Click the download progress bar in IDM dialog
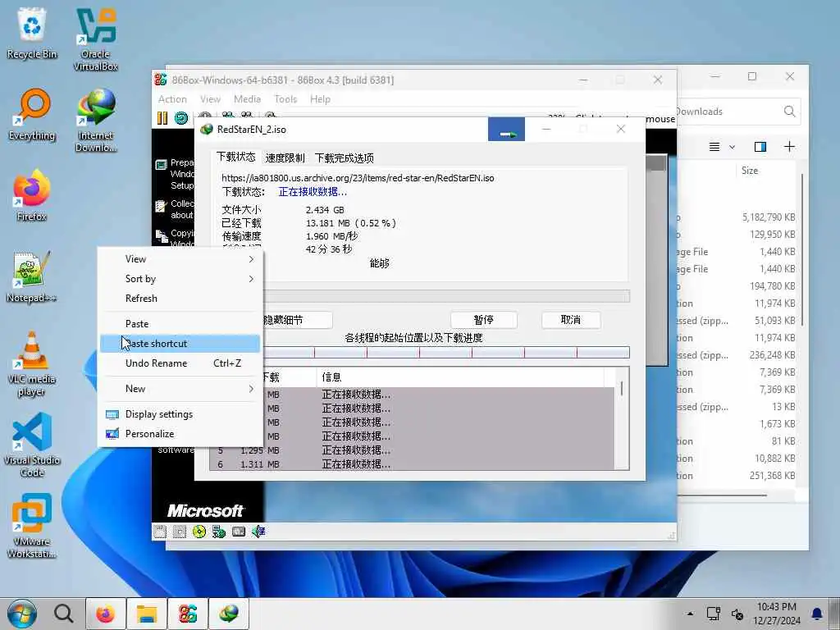The height and width of the screenshot is (630, 840). [447, 296]
